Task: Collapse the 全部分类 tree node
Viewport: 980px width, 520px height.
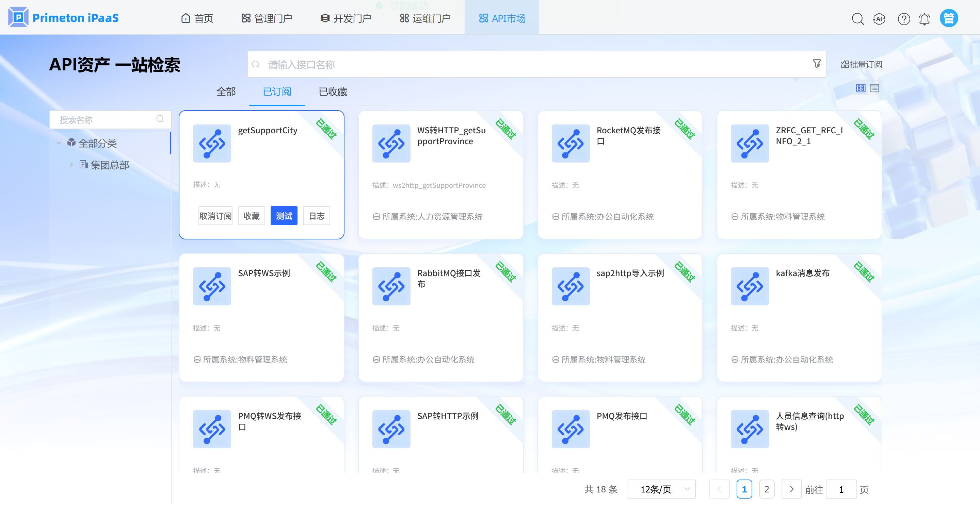Action: point(59,143)
